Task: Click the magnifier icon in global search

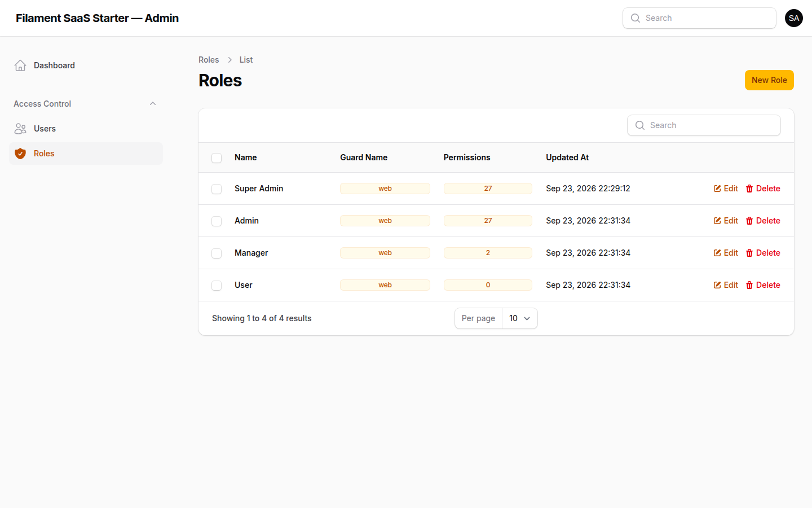Action: point(636,18)
